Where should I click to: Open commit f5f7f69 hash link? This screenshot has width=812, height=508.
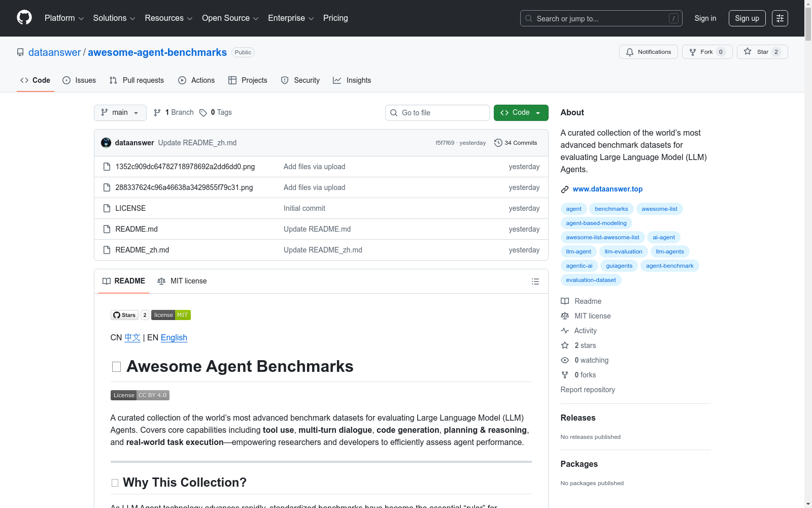coord(445,143)
